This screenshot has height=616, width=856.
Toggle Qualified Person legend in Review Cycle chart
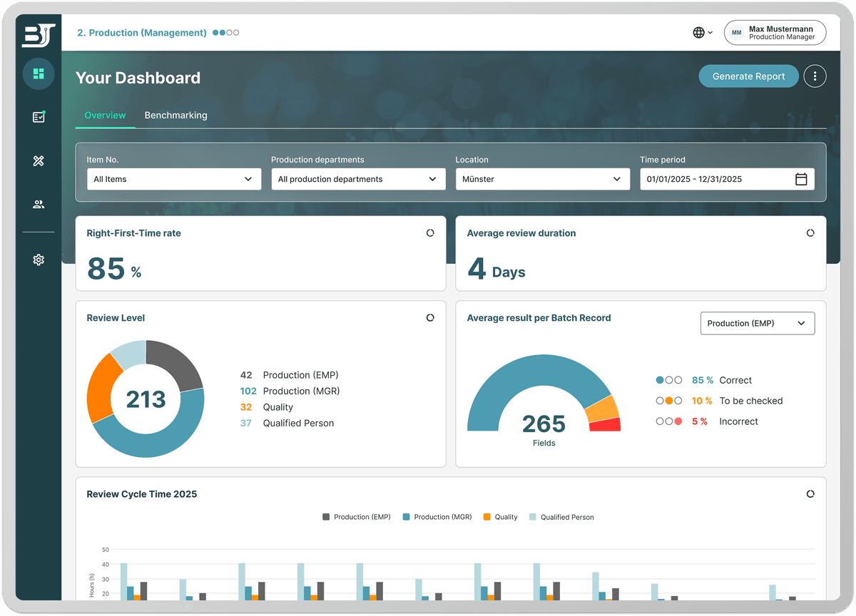pos(561,517)
